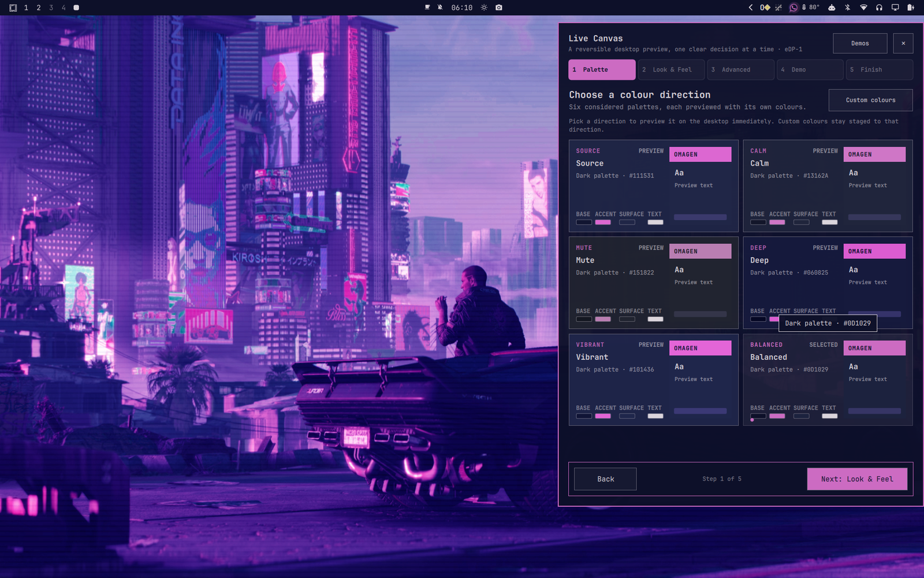924x578 pixels.
Task: Open Custom colours
Action: pyautogui.click(x=870, y=100)
